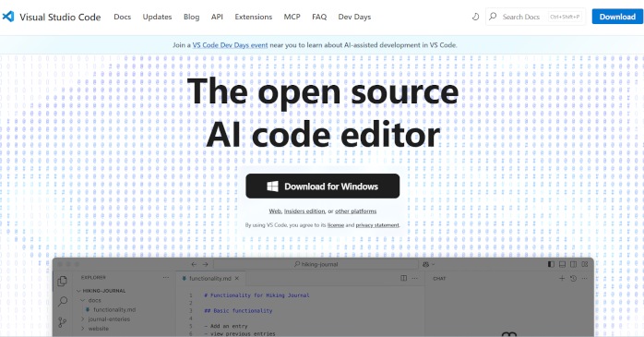This screenshot has width=644, height=337.
Task: Toggle secondary sidebar layout icon
Action: pyautogui.click(x=573, y=264)
